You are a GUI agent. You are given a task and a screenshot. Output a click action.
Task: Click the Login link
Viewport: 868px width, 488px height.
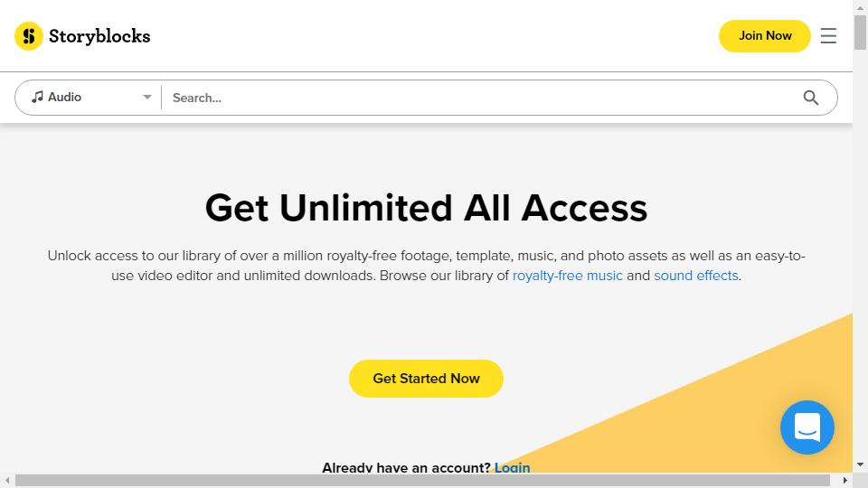pos(512,467)
